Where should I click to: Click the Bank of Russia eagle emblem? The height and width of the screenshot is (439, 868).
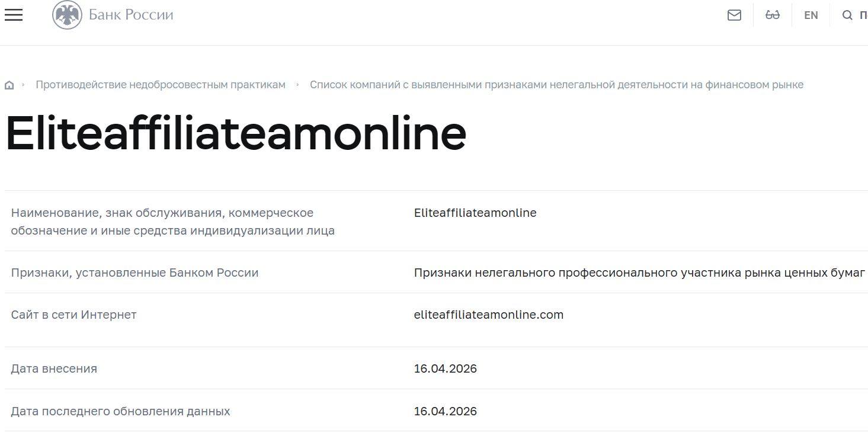coord(67,15)
